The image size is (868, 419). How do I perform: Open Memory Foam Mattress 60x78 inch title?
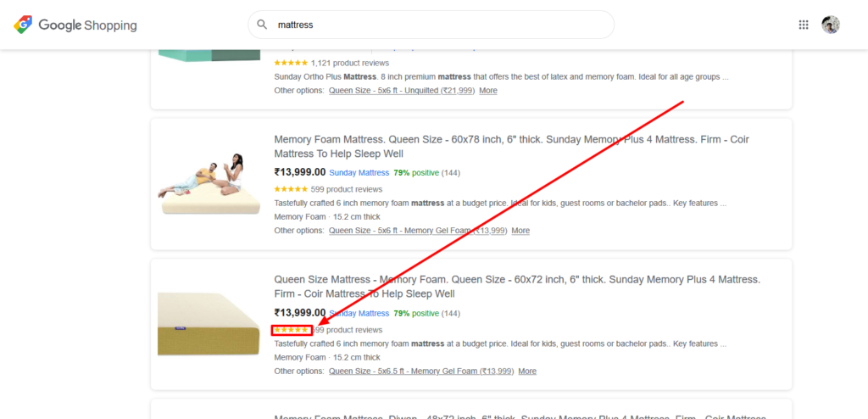[x=511, y=147]
